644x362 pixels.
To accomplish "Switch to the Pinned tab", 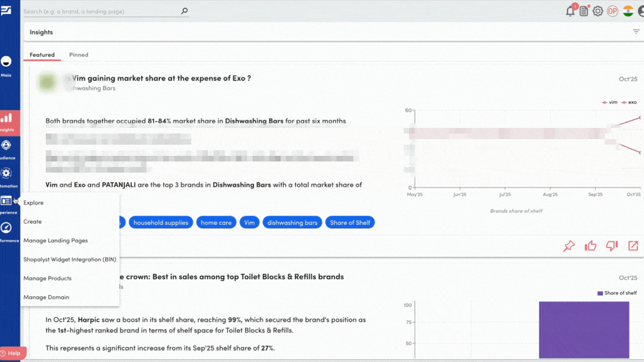I will tap(78, 55).
